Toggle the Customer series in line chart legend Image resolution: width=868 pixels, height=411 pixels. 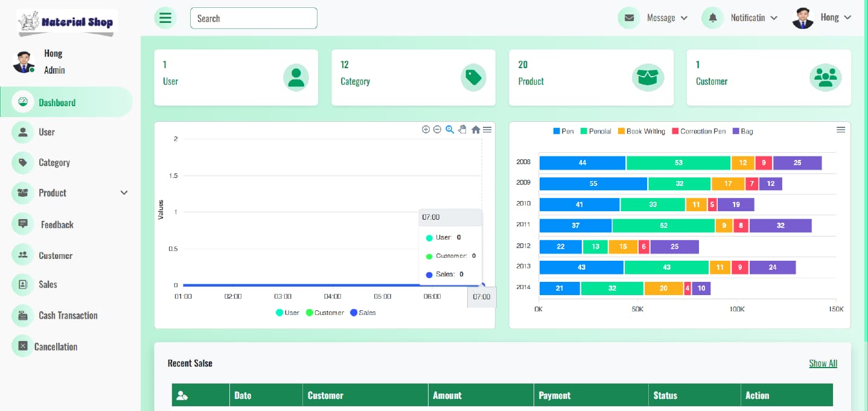tap(325, 313)
